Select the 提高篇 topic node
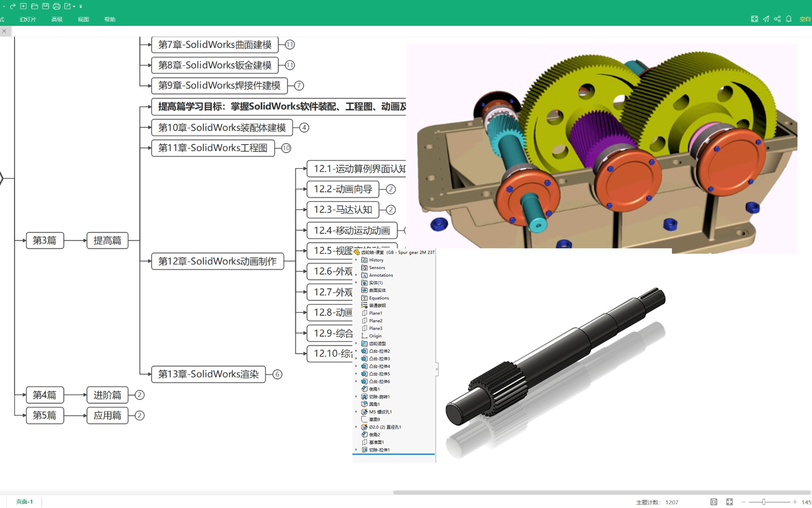The image size is (812, 508). (108, 240)
